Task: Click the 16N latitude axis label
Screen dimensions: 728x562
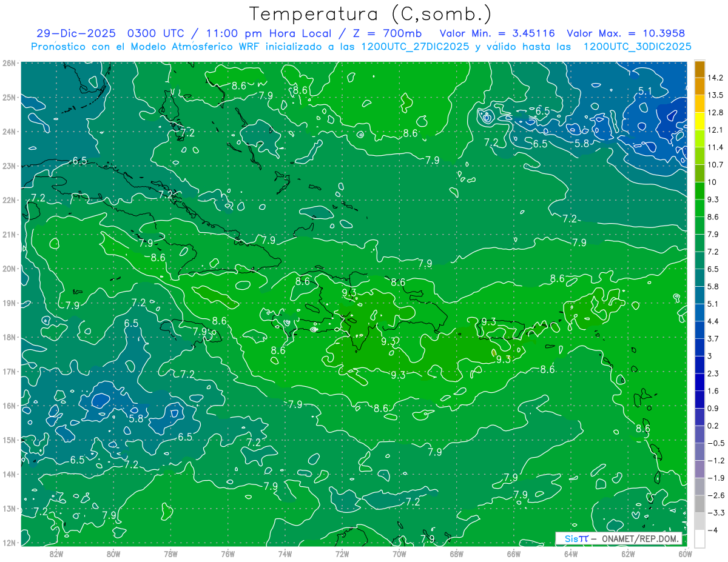Action: [8, 406]
